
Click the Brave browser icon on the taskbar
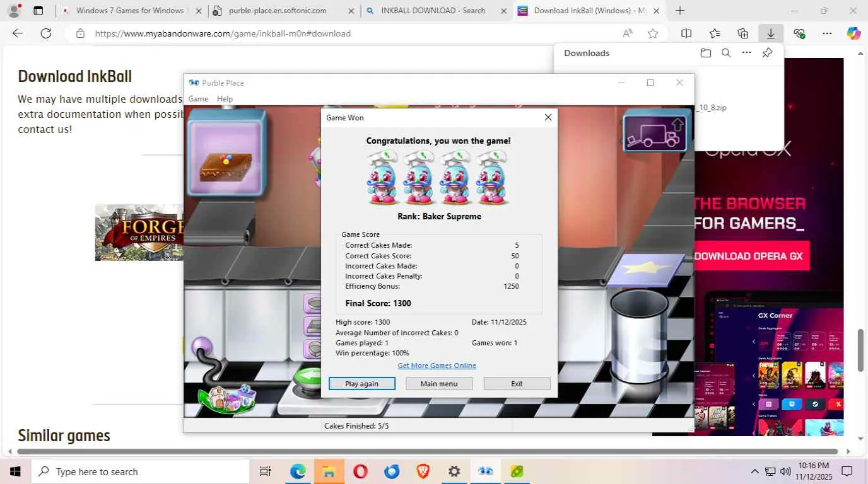[423, 471]
